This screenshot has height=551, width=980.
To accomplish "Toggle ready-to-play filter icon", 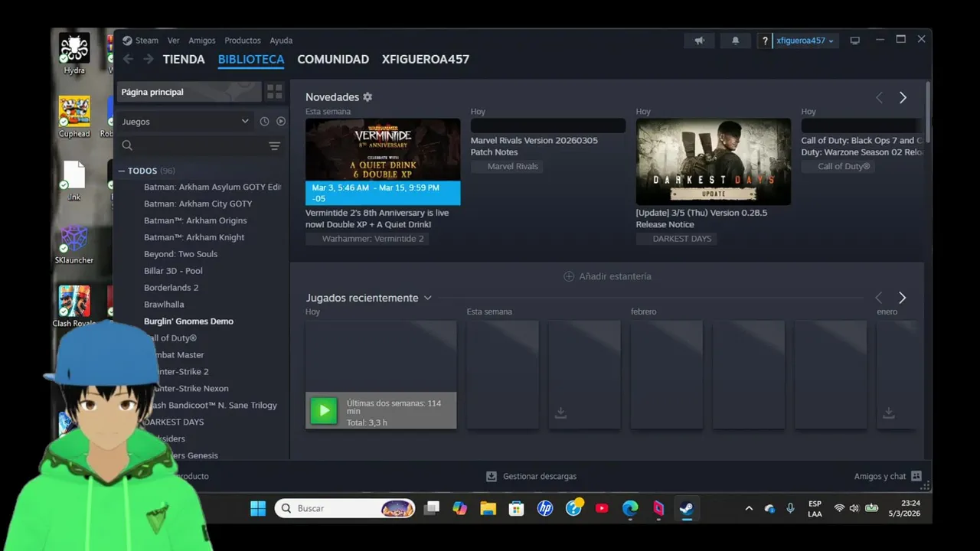I will (x=281, y=121).
